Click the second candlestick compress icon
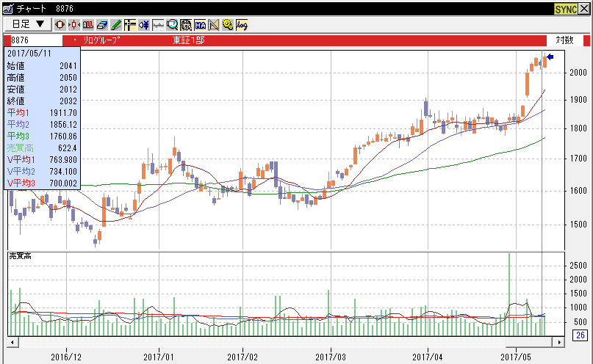This screenshot has height=364, width=593. (x=74, y=24)
